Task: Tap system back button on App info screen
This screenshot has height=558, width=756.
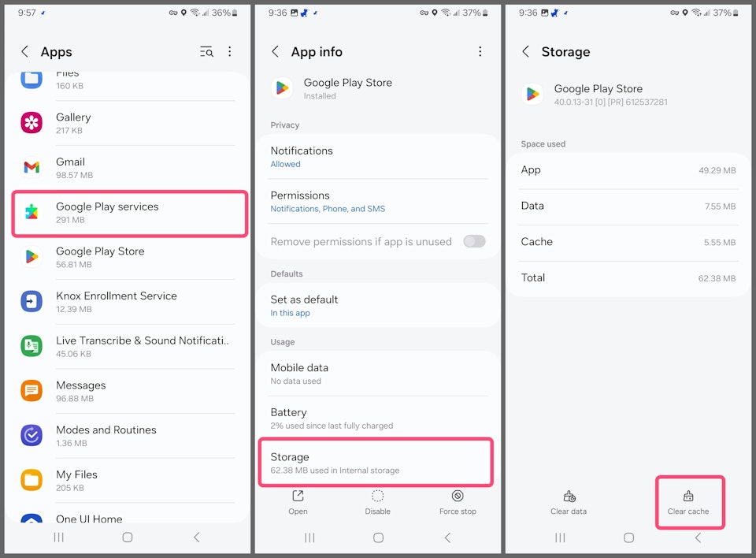Action: [x=447, y=538]
